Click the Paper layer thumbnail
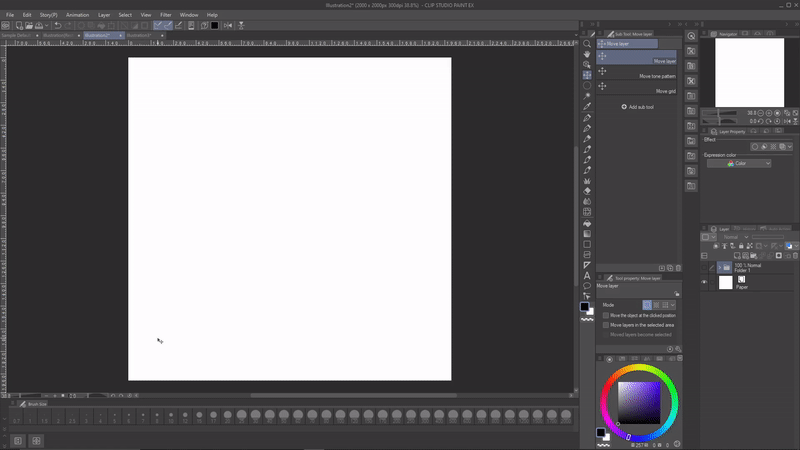 [726, 283]
